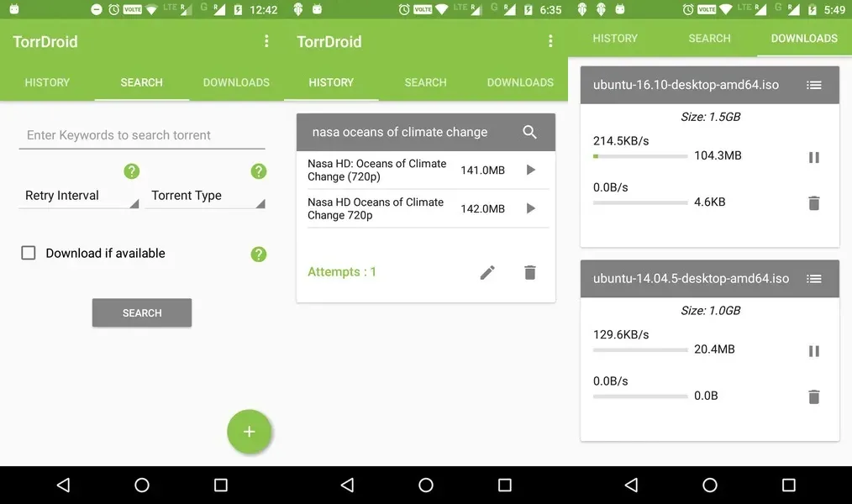Search again for nasa oceans of climate change
The image size is (852, 504).
click(530, 132)
